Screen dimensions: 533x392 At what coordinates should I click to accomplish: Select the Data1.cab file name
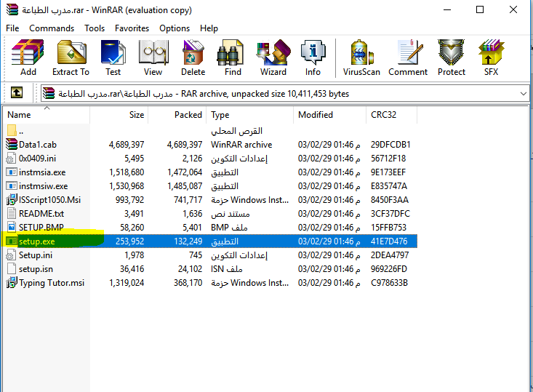(x=38, y=145)
